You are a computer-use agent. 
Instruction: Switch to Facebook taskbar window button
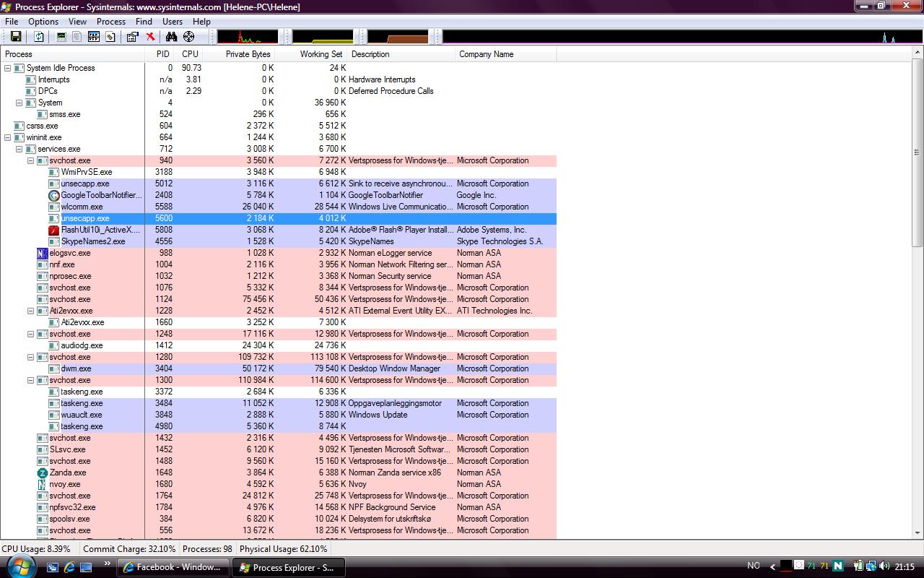coord(173,567)
